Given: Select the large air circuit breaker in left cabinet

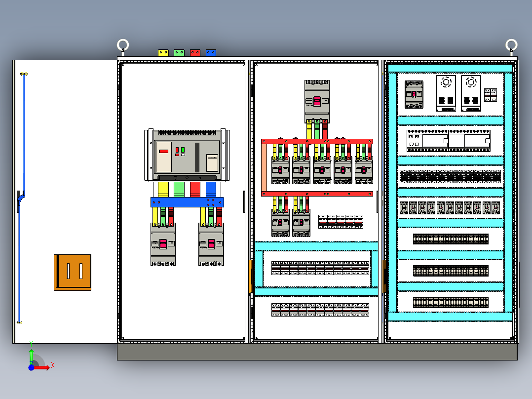Looking at the screenshot, I should click(187, 155).
